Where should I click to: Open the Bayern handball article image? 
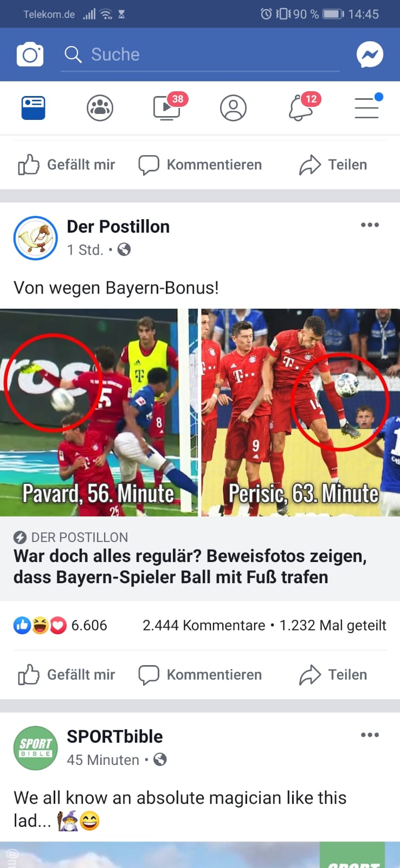pos(200,412)
